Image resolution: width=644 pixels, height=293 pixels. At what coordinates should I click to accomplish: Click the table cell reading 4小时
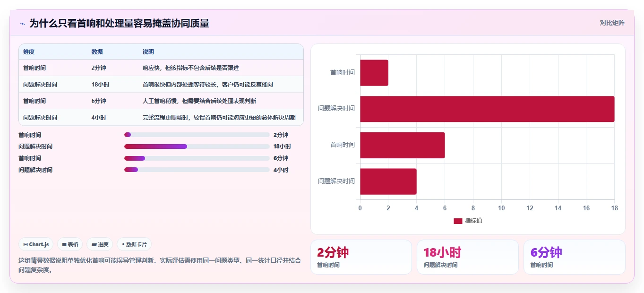(x=99, y=118)
